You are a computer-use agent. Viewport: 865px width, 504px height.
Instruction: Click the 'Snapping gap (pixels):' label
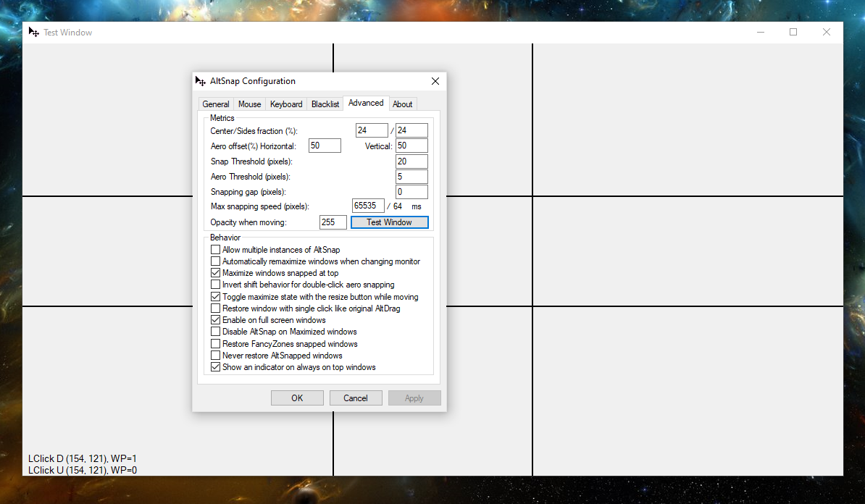[x=248, y=192]
